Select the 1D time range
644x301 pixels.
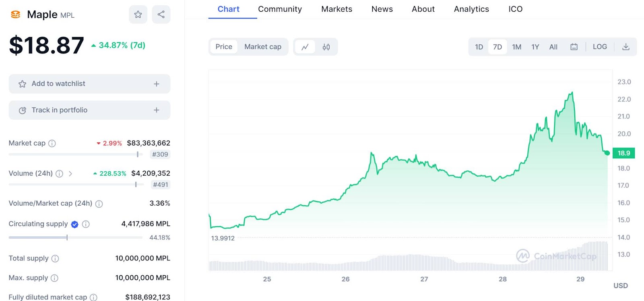click(x=479, y=47)
